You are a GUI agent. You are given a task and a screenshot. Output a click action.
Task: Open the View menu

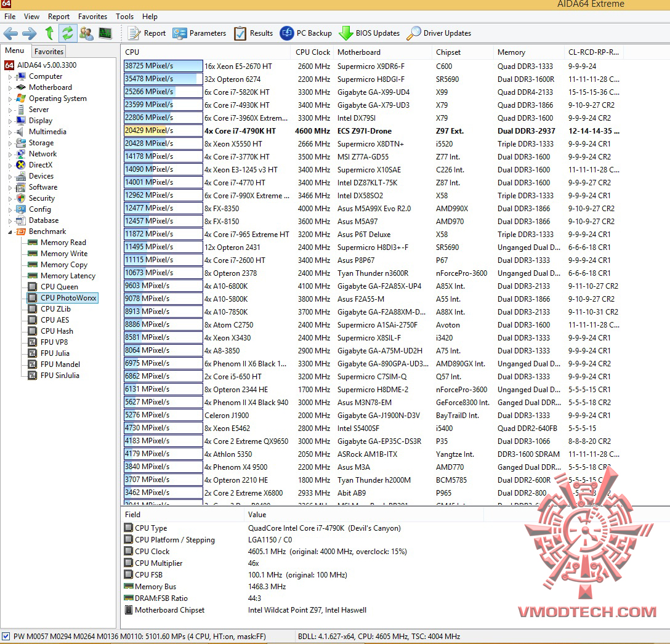pos(31,17)
